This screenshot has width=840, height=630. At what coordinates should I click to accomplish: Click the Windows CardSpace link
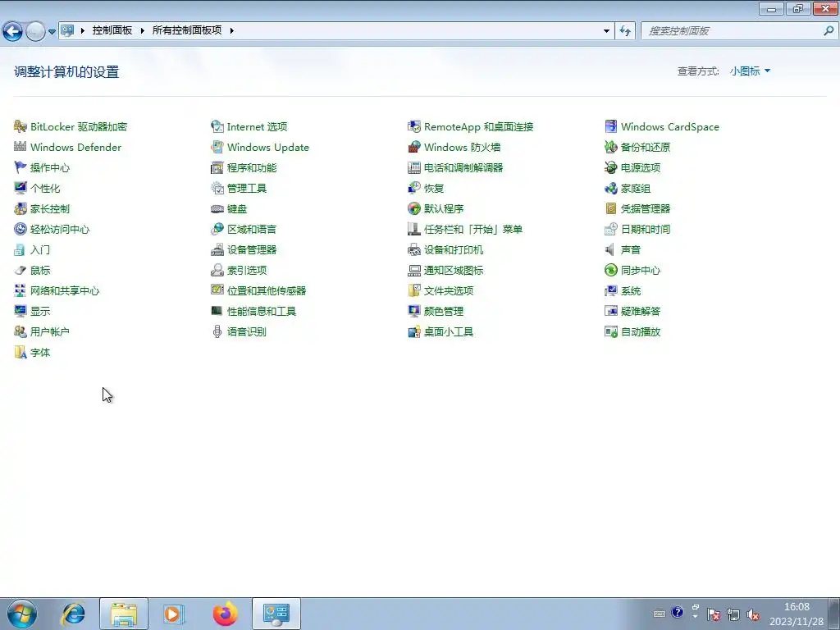(670, 127)
